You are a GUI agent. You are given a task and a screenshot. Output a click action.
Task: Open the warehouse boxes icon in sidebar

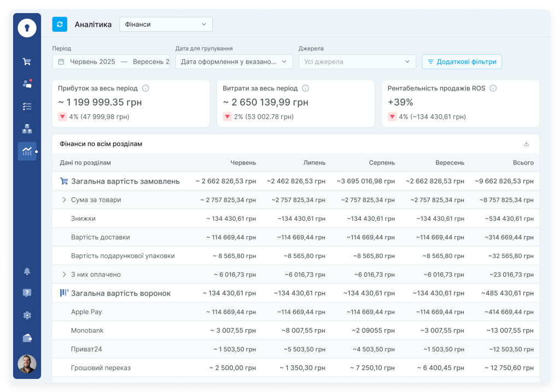tap(27, 129)
